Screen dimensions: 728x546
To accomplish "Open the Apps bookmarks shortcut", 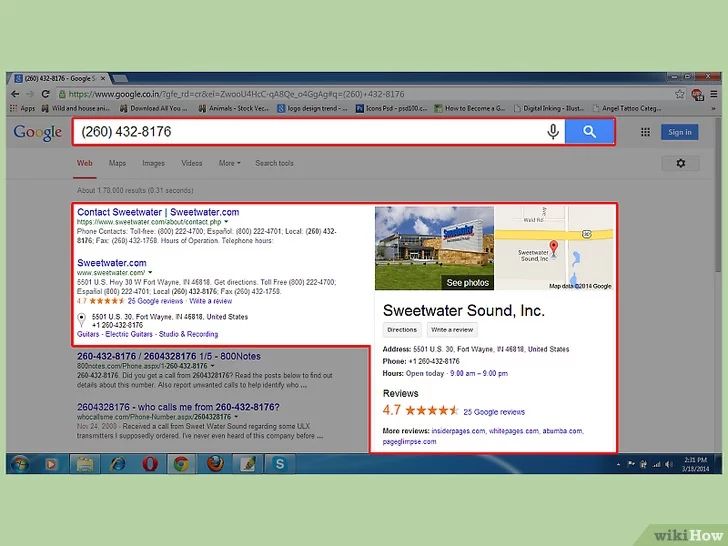I will (x=22, y=108).
